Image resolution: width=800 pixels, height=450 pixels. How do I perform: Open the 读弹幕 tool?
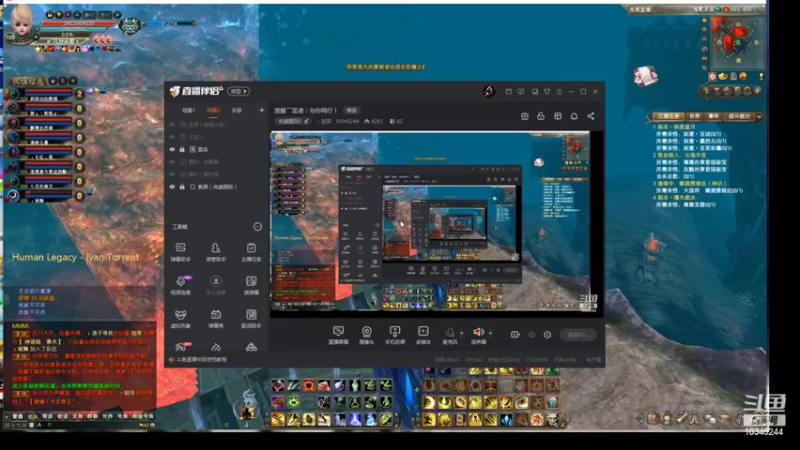251,285
